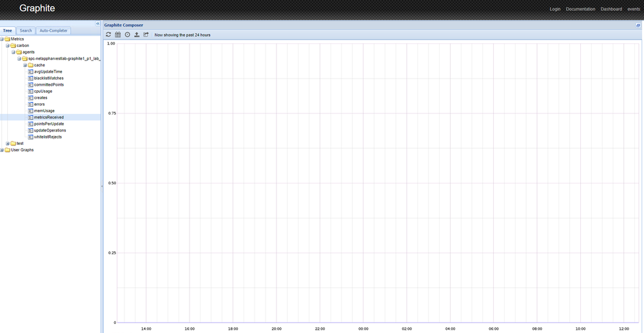Select the whitelistRejects metric
This screenshot has height=333, width=644.
click(x=48, y=137)
